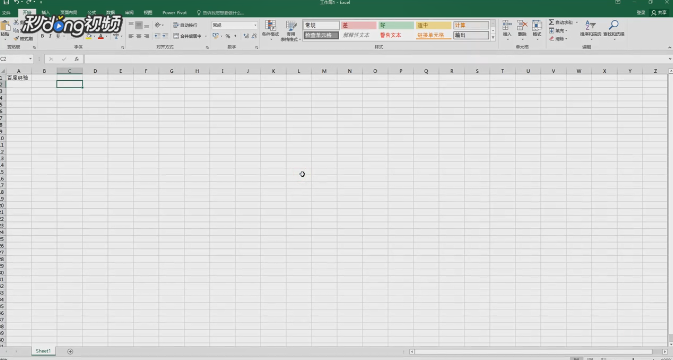
Task: Click the horizontal scrollbar track
Action: 537,352
